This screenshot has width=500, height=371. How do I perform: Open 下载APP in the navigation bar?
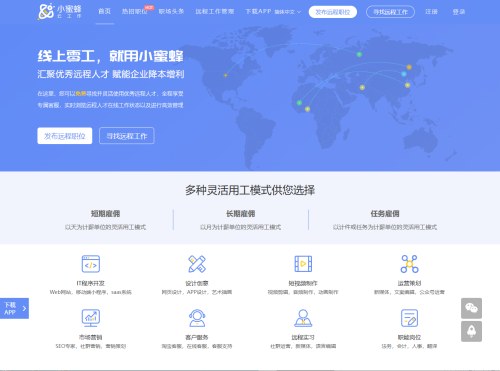tap(258, 11)
